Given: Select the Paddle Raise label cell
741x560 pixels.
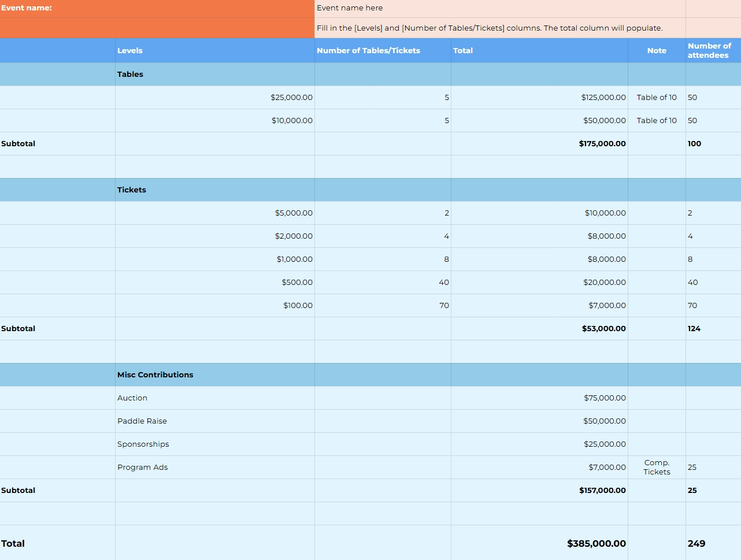Looking at the screenshot, I should tap(142, 421).
